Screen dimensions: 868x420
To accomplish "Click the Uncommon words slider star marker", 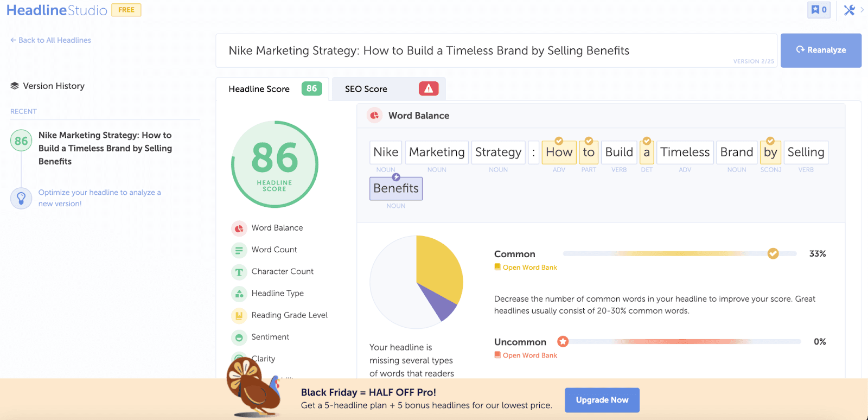I will click(563, 341).
